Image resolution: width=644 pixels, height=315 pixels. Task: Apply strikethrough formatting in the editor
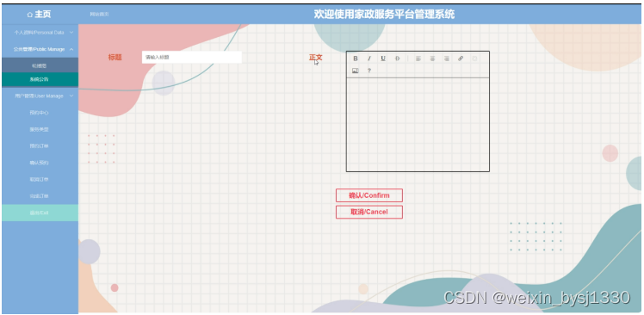point(397,59)
